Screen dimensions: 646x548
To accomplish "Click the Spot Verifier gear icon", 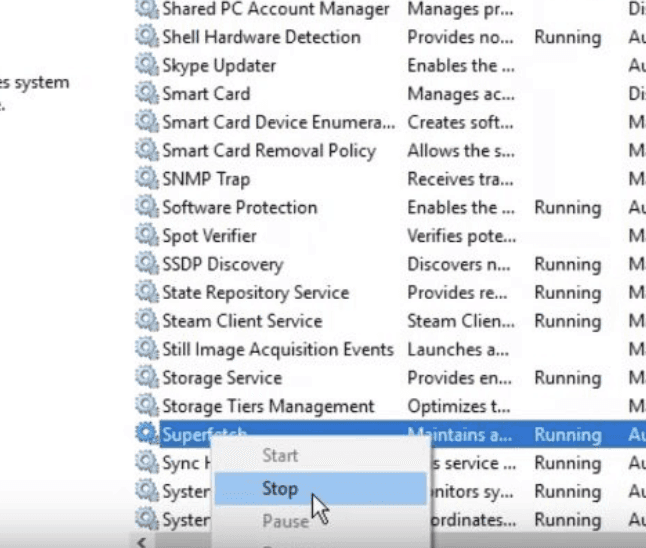I will [147, 236].
